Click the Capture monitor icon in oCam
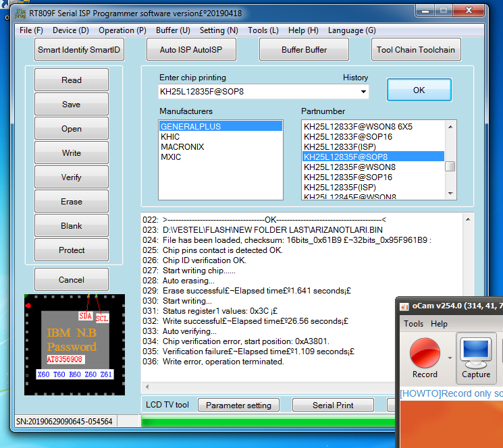 click(x=476, y=352)
